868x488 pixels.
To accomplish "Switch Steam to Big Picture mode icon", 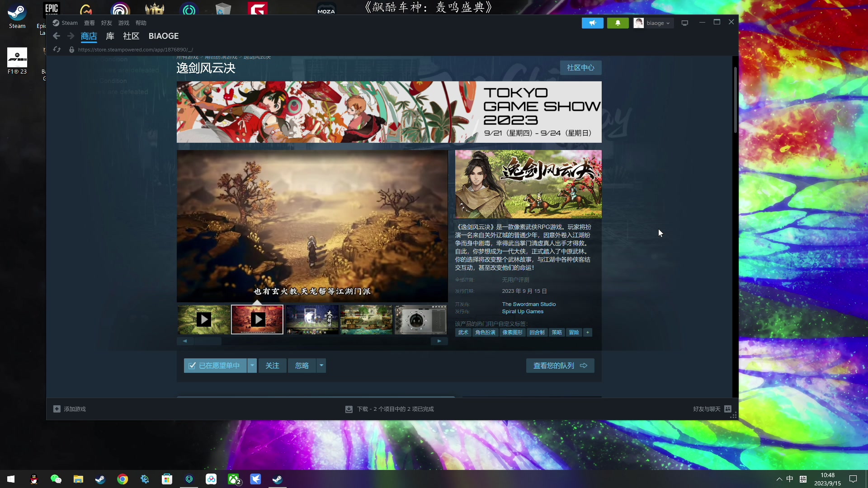I will coord(685,23).
